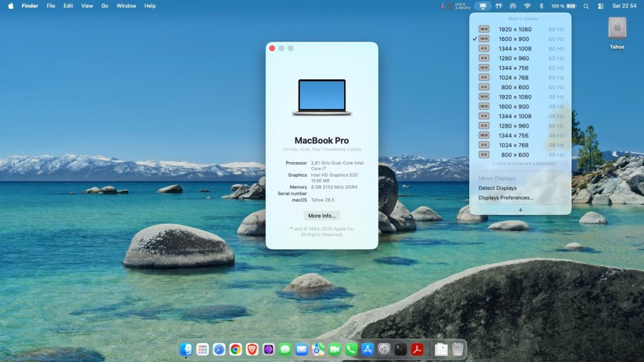This screenshot has height=362, width=644.
Task: Select 1920 × 1080 at 60 Hz
Action: [x=520, y=29]
